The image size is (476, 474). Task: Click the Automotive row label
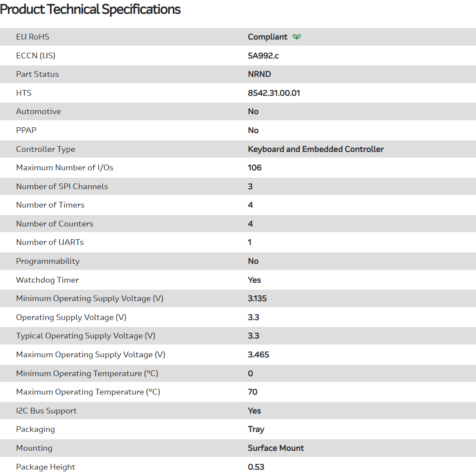click(39, 111)
